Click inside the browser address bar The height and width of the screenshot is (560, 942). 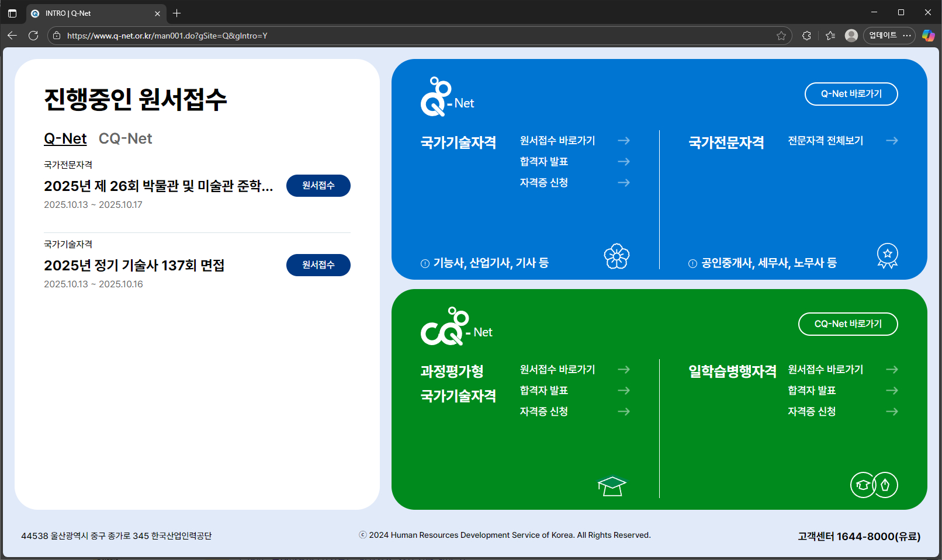coord(409,36)
